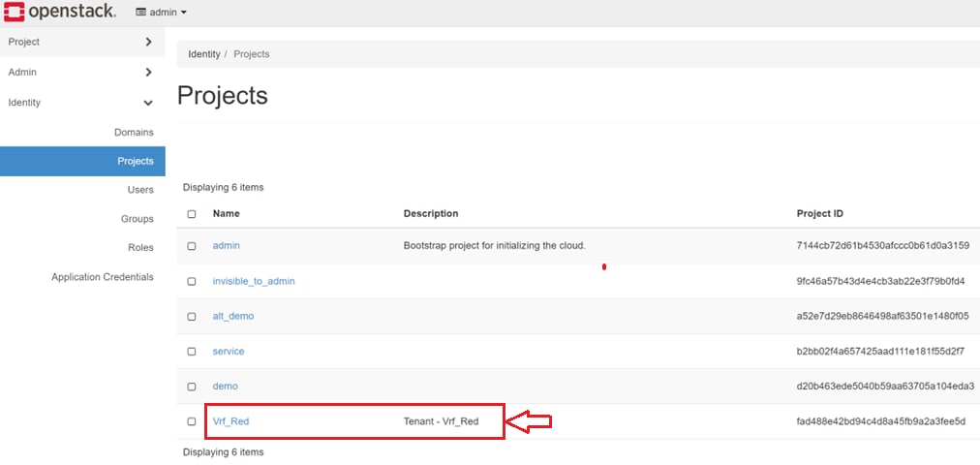Open the demo project link
Screen dimensions: 980x465
[x=225, y=387]
